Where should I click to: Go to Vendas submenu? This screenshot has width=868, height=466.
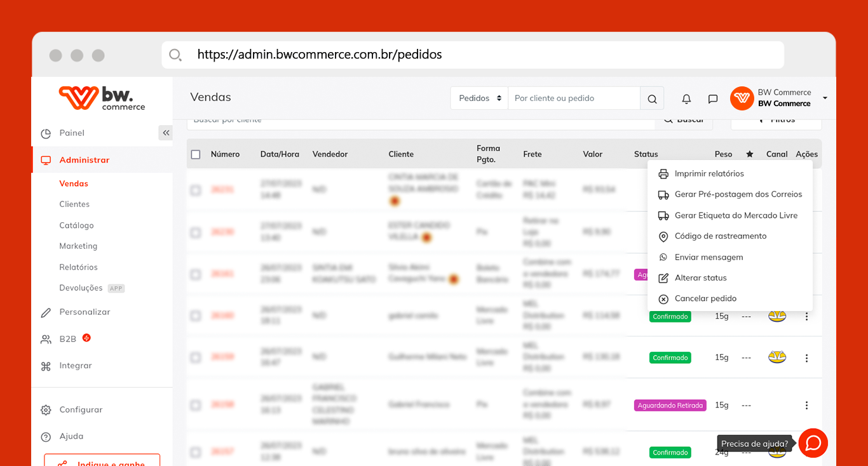[74, 183]
